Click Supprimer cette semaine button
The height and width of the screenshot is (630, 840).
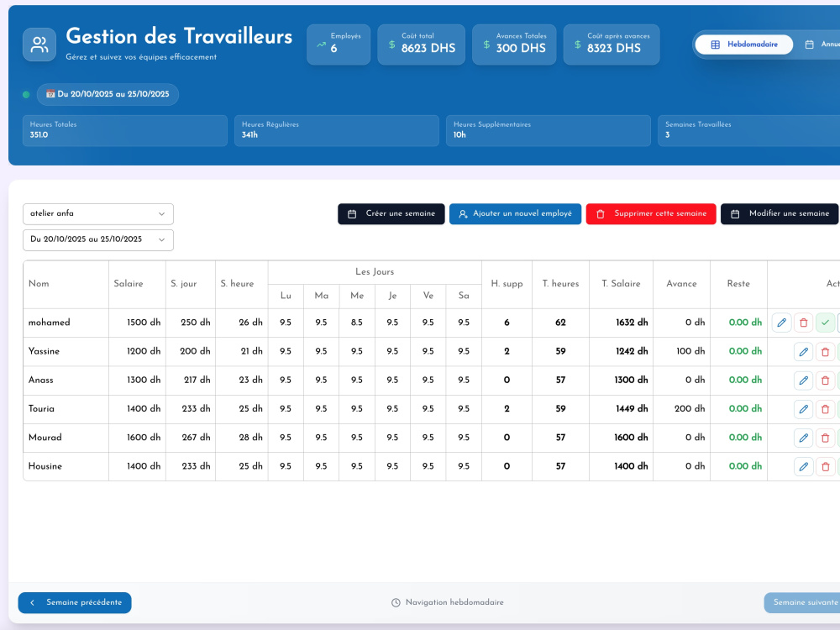(651, 213)
